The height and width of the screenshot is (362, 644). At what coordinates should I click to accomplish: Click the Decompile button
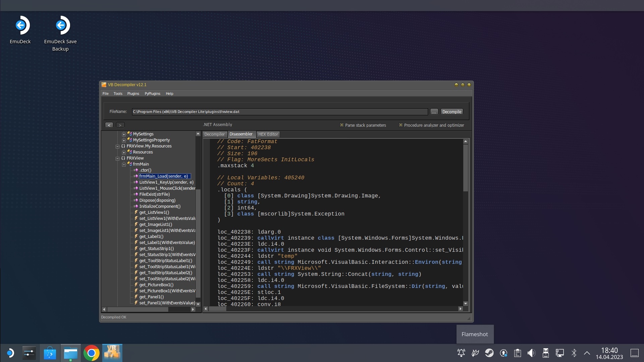coord(452,112)
